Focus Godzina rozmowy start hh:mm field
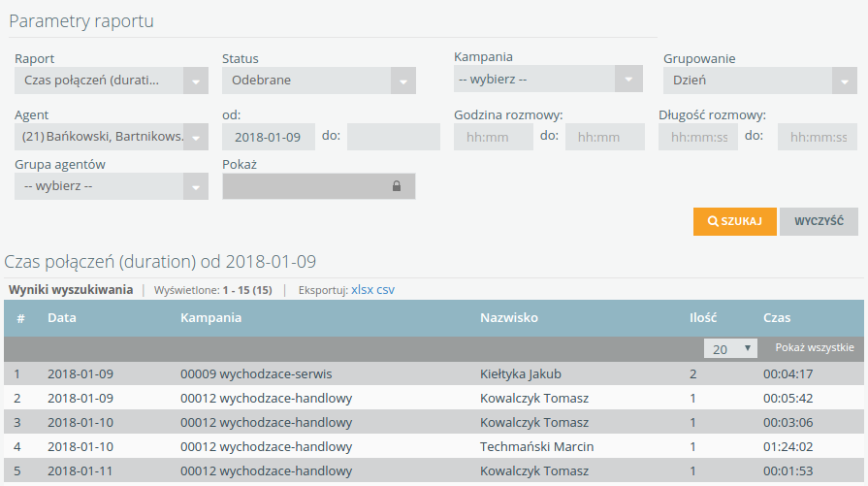The width and height of the screenshot is (868, 486). tap(494, 138)
